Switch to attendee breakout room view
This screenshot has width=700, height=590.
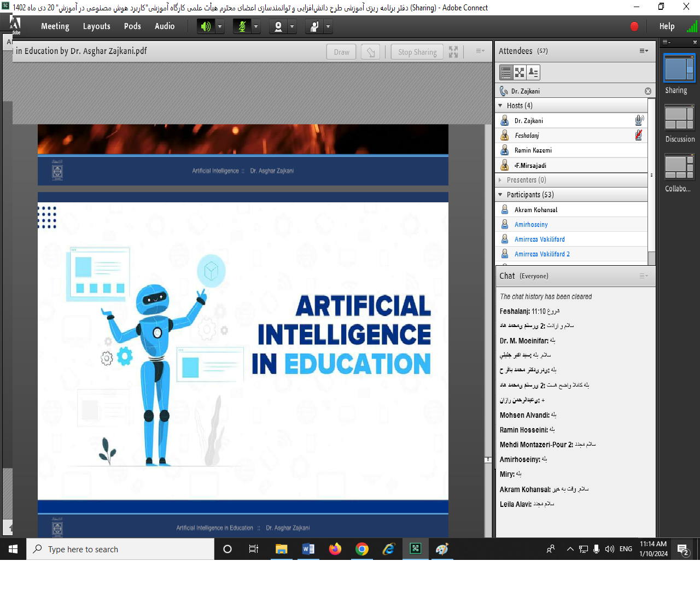click(520, 72)
